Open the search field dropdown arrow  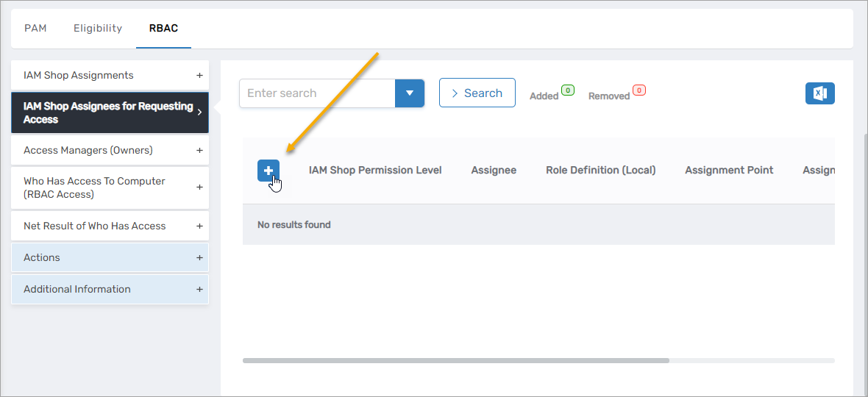click(x=410, y=93)
